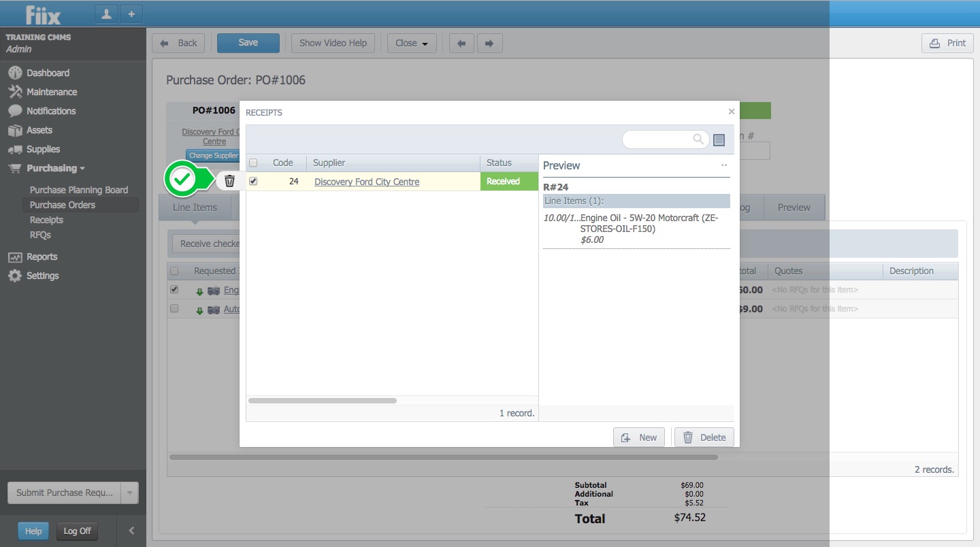Go to previous record arrow button
The height and width of the screenshot is (547, 980).
[461, 43]
